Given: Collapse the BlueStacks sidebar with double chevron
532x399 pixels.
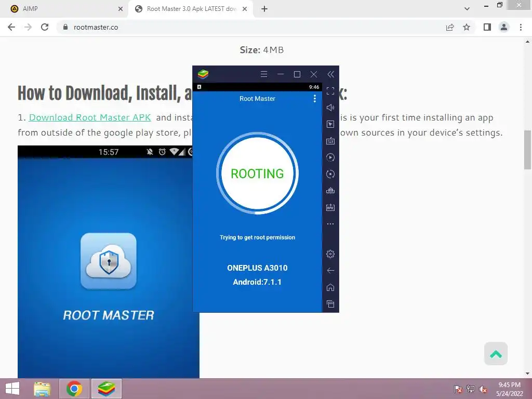Looking at the screenshot, I should point(331,74).
